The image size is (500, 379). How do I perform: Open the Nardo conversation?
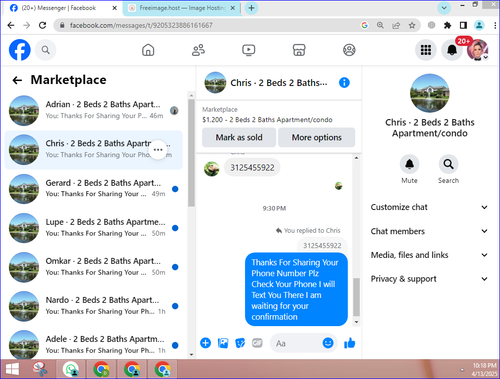pyautogui.click(x=94, y=306)
